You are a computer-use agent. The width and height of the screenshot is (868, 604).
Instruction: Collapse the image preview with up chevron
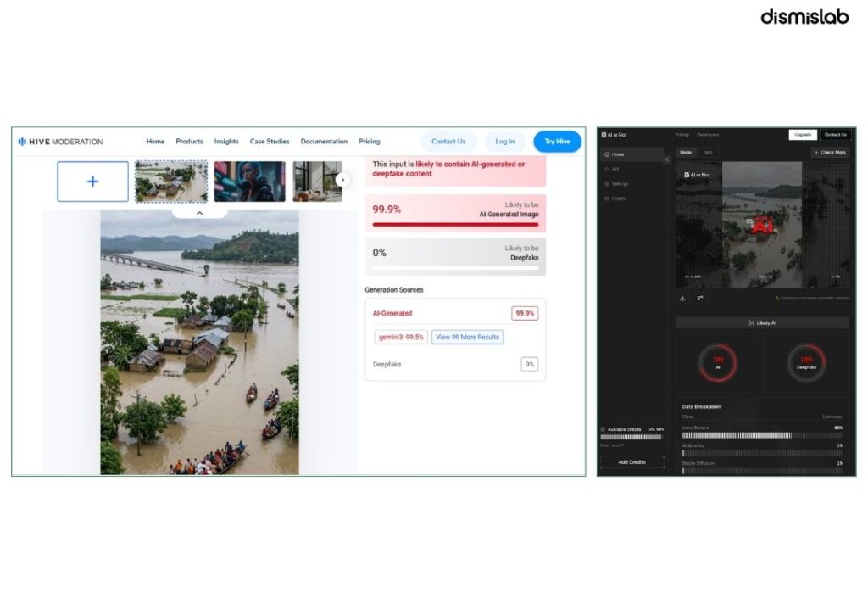tap(200, 213)
